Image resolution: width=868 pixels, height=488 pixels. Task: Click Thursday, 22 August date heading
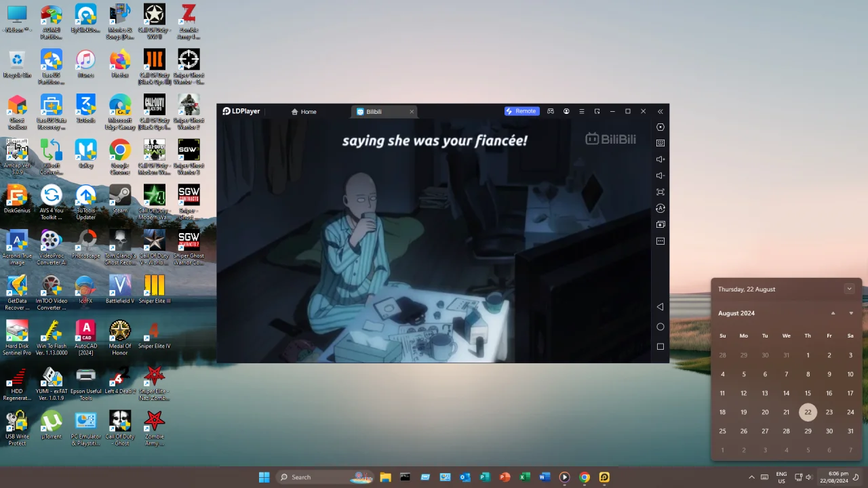pos(747,289)
